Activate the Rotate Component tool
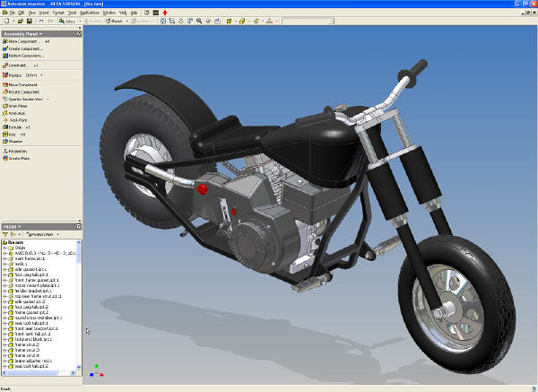 coord(23,92)
